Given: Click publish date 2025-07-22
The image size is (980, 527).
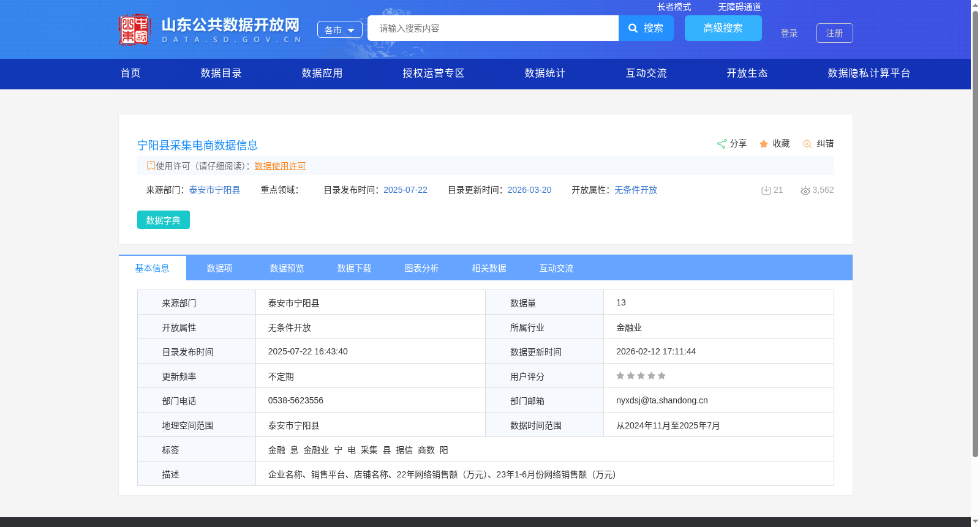Looking at the screenshot, I should tap(405, 190).
